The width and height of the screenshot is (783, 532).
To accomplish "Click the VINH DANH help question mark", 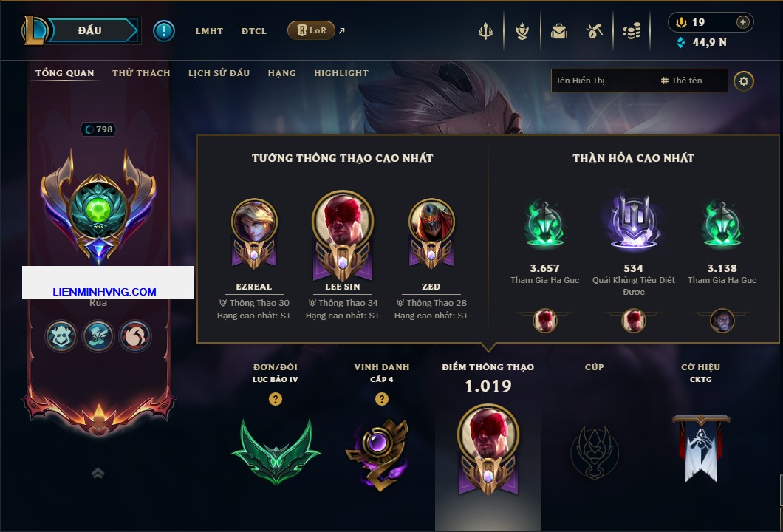I will tap(381, 399).
